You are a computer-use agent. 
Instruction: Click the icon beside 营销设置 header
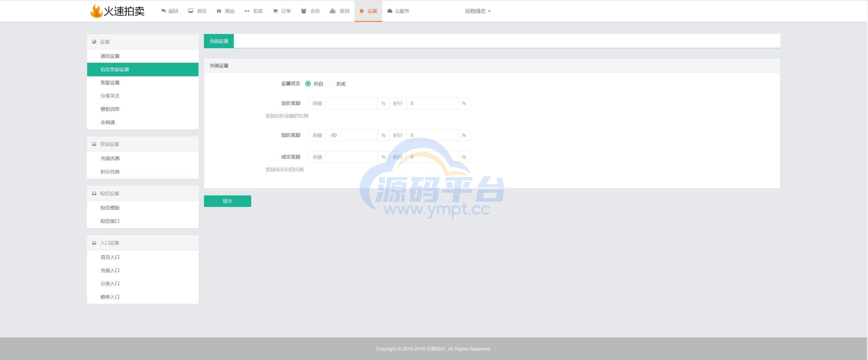(x=94, y=144)
